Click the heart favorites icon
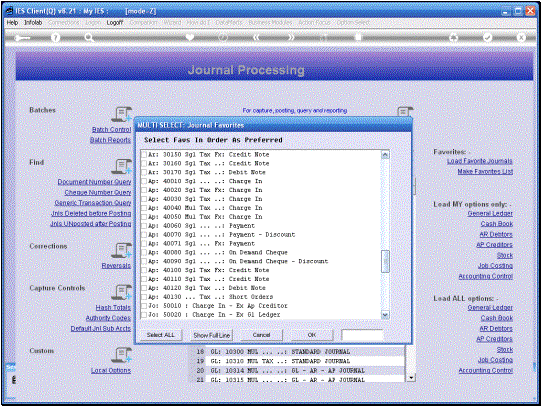Viewport: 541px width, 406px height. pyautogui.click(x=190, y=37)
